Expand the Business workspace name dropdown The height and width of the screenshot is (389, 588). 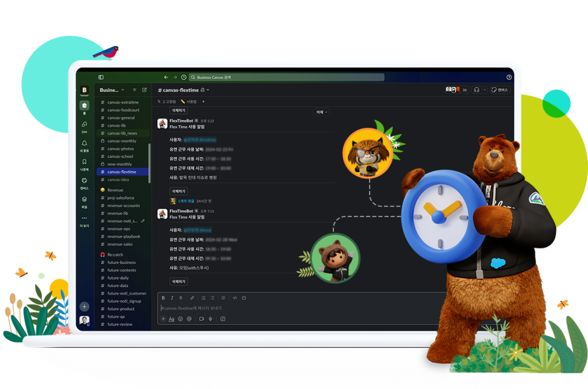pos(112,90)
